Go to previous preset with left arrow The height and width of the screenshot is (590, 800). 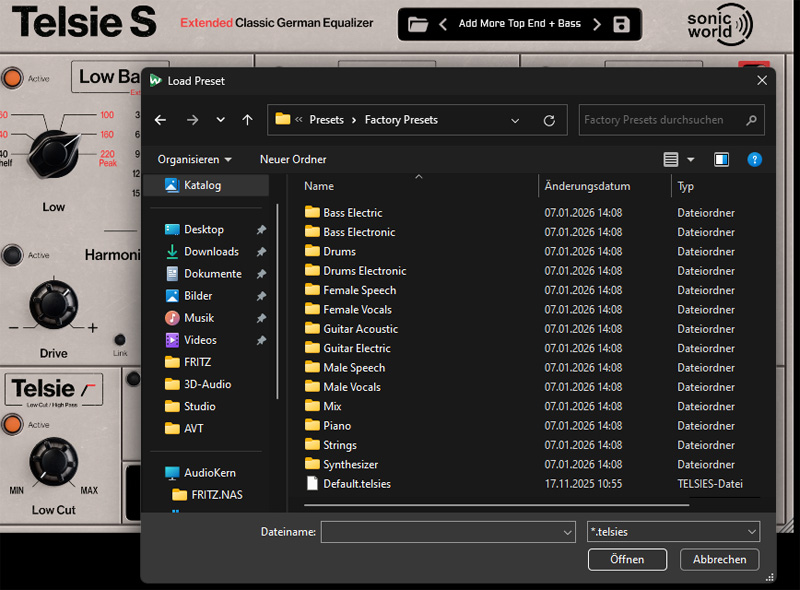(x=443, y=24)
